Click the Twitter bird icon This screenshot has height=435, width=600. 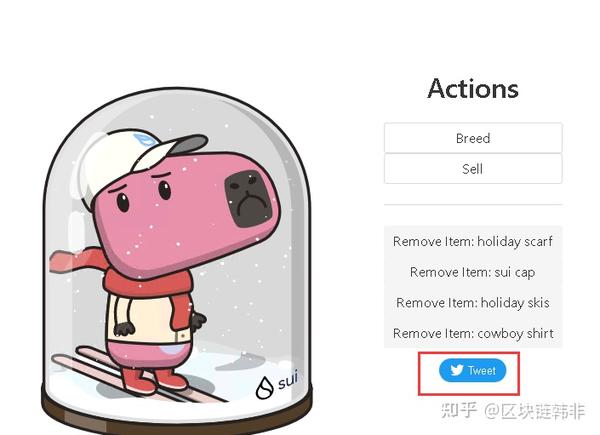(457, 370)
